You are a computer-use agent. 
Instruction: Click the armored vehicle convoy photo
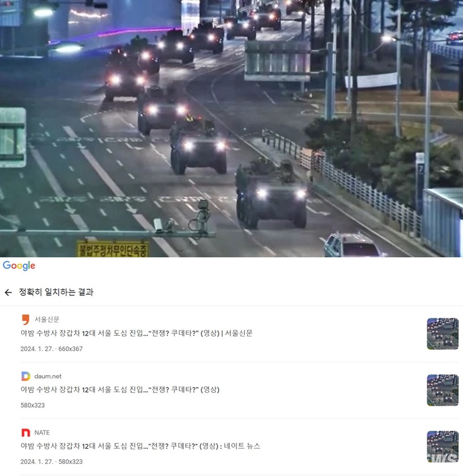231,129
